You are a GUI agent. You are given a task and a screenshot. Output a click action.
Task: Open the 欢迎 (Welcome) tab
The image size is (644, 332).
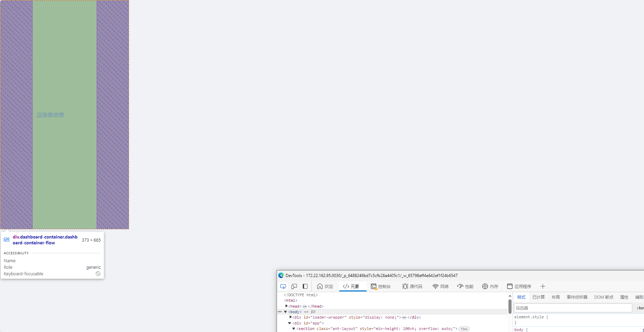(x=325, y=286)
